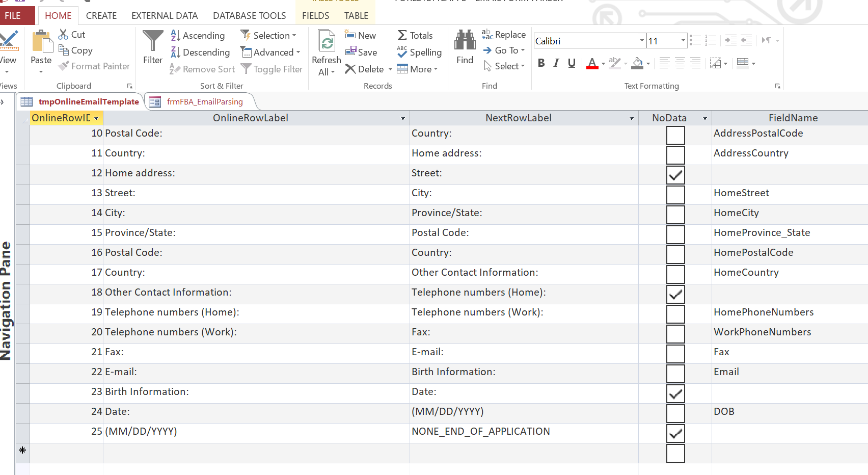Uncheck NoData for Home address row
This screenshot has width=868, height=475.
675,175
